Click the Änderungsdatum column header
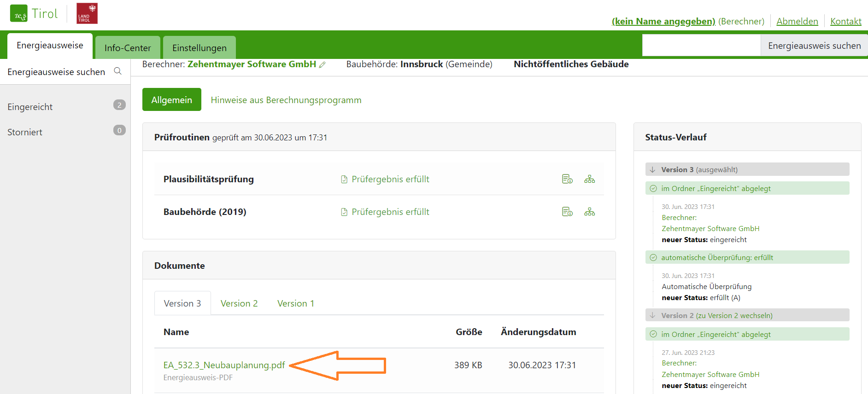 [538, 332]
